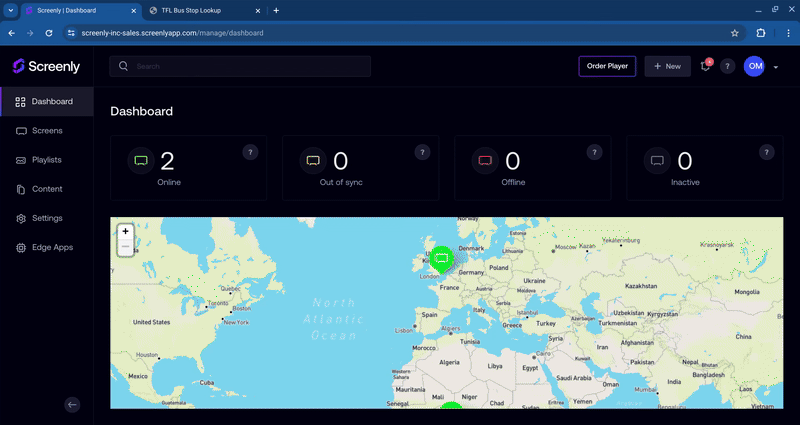
Task: Click the Inactive label
Action: coord(685,182)
